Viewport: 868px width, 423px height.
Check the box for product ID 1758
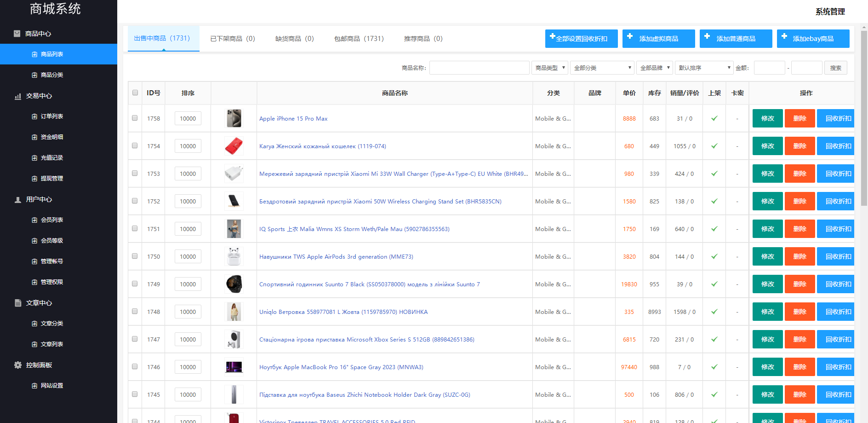[x=135, y=118]
